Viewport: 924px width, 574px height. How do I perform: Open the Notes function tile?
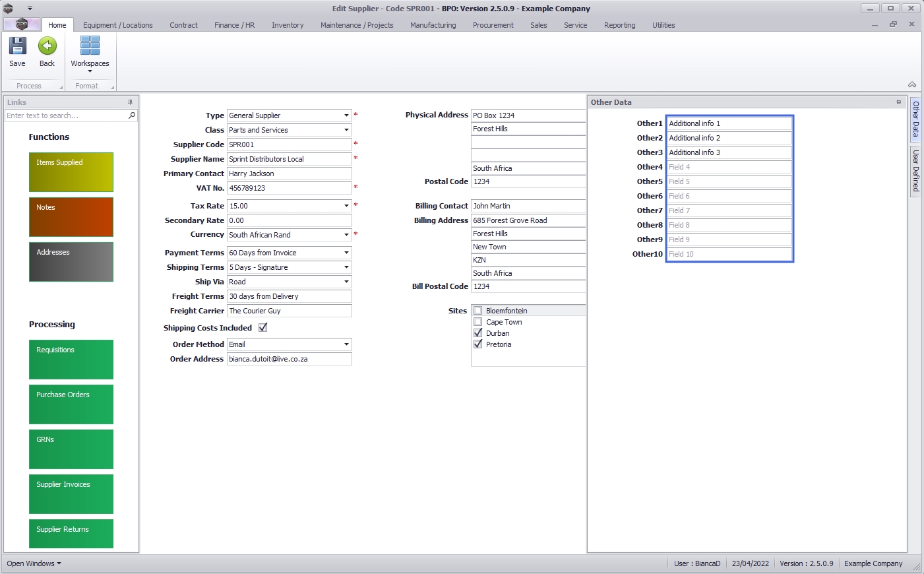(71, 217)
